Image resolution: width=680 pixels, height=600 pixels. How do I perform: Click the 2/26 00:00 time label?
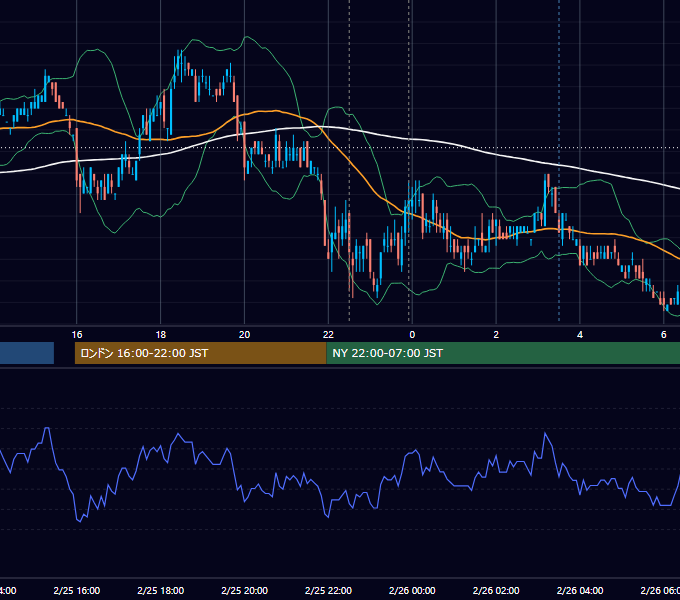[412, 590]
